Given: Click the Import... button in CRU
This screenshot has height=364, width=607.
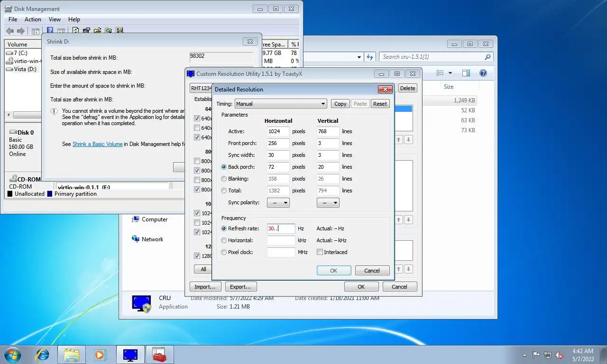Looking at the screenshot, I should pyautogui.click(x=205, y=287).
